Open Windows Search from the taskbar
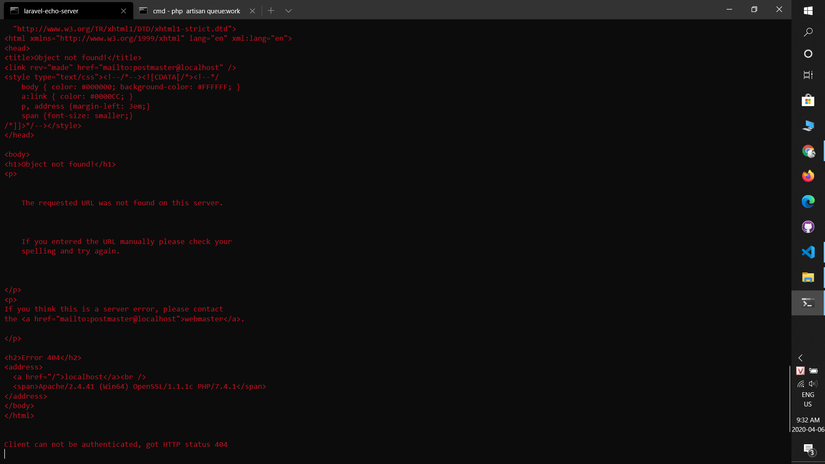 tap(808, 32)
